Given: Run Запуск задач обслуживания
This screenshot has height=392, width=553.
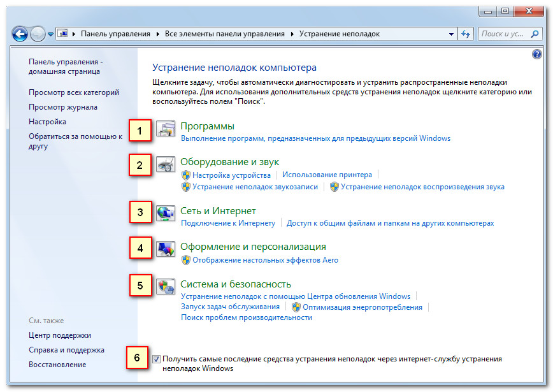Looking at the screenshot, I should tap(230, 307).
